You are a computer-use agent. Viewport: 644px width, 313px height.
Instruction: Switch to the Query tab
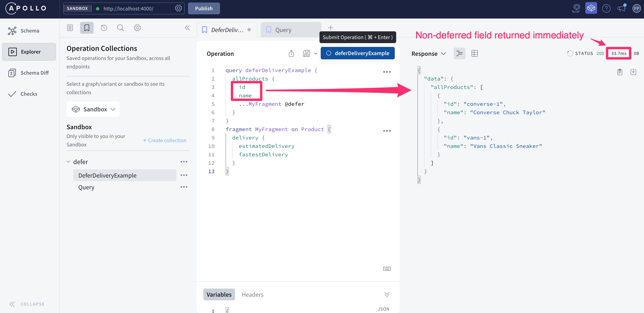click(283, 30)
